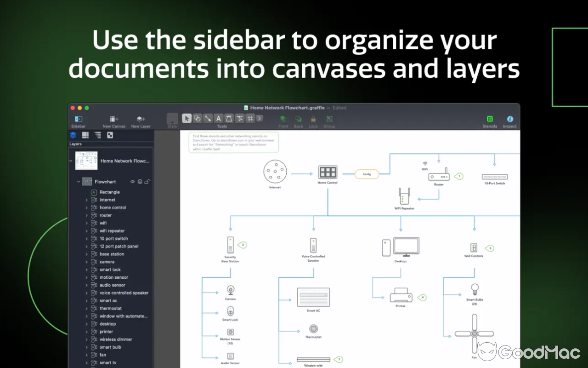Select the Line connector tool
Image resolution: width=588 pixels, height=368 pixels.
208,118
